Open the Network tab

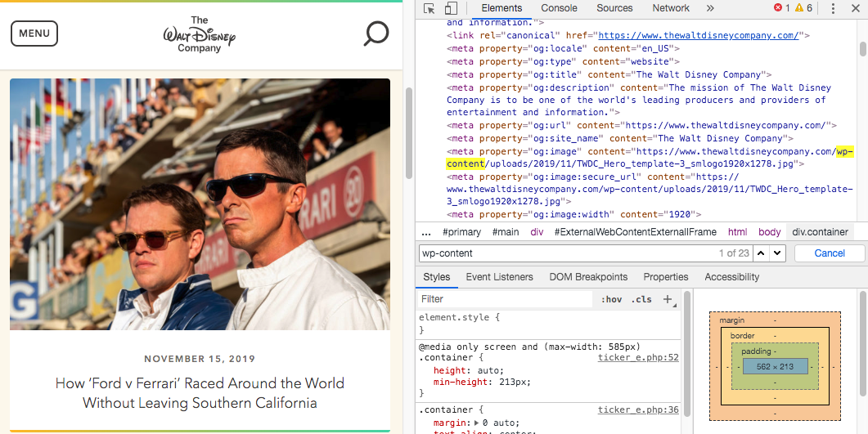(671, 8)
